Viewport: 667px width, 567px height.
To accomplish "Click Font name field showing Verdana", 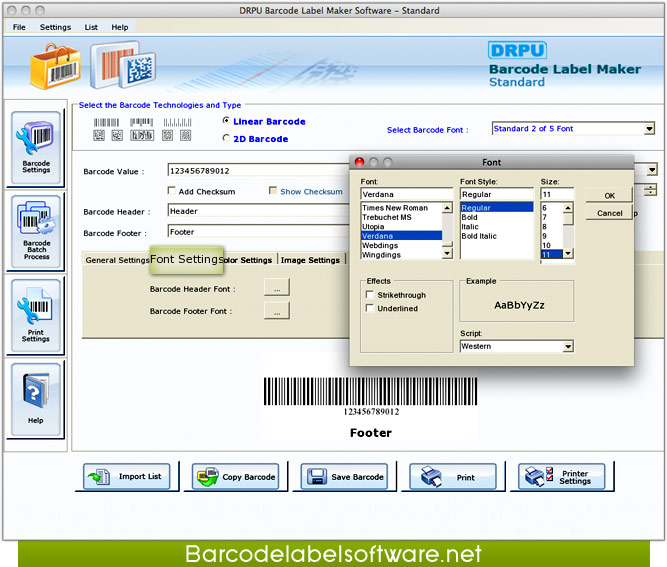I will point(407,194).
